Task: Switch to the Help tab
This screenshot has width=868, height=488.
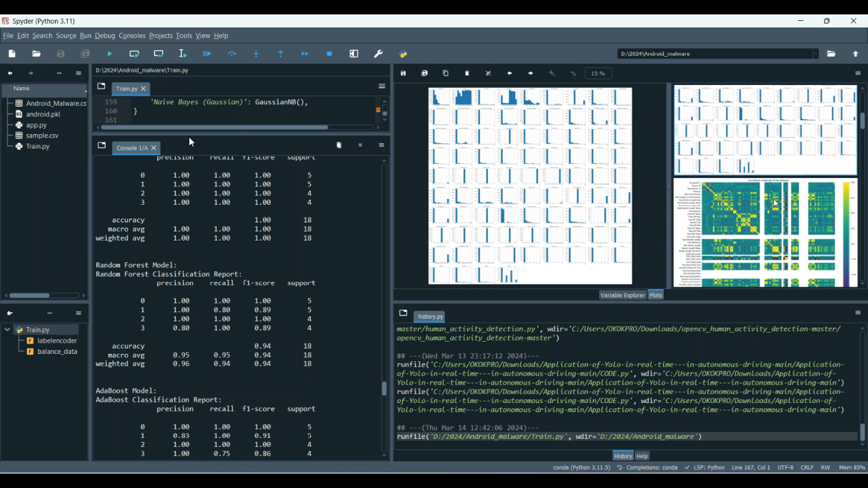Action: [x=642, y=456]
